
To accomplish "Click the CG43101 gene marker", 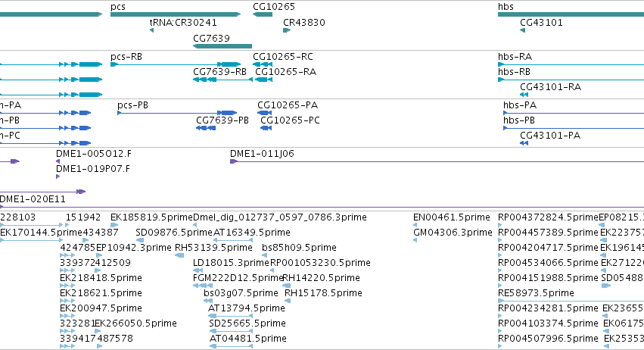I will click(522, 30).
